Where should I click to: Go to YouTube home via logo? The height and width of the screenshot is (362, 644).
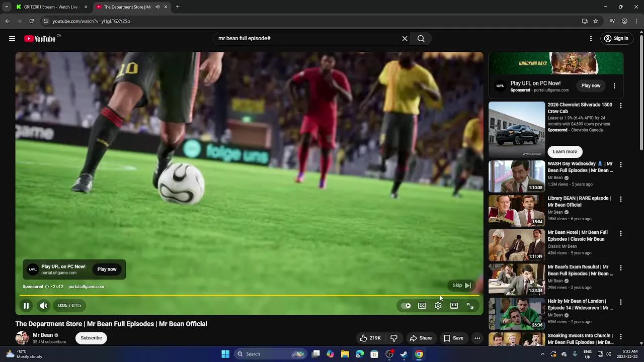click(x=40, y=39)
